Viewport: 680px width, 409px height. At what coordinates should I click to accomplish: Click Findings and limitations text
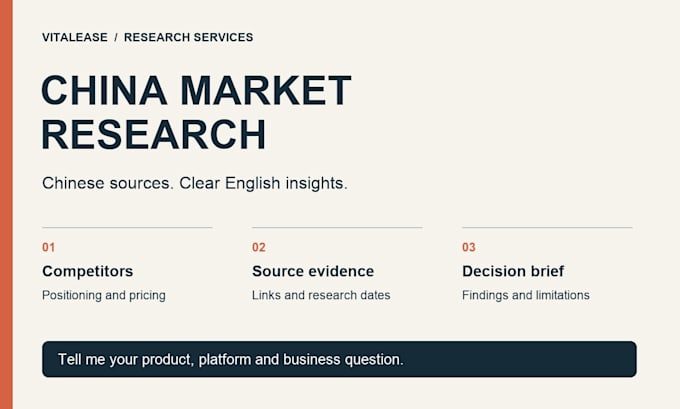point(526,295)
